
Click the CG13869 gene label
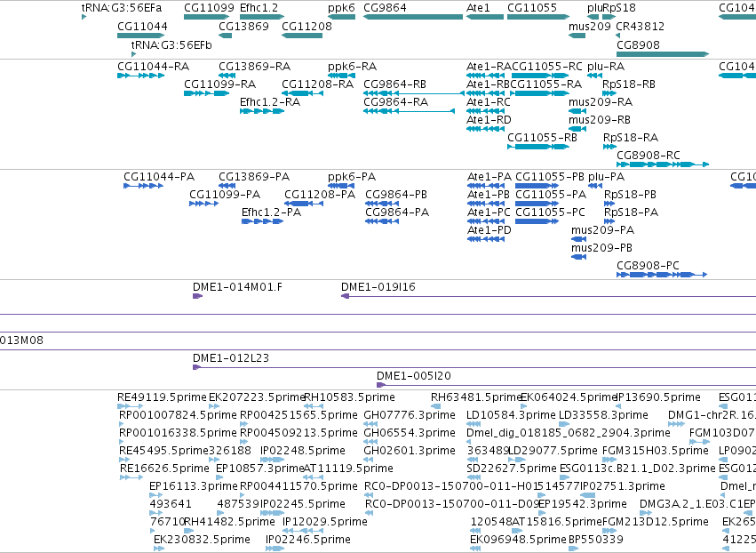tap(243, 26)
